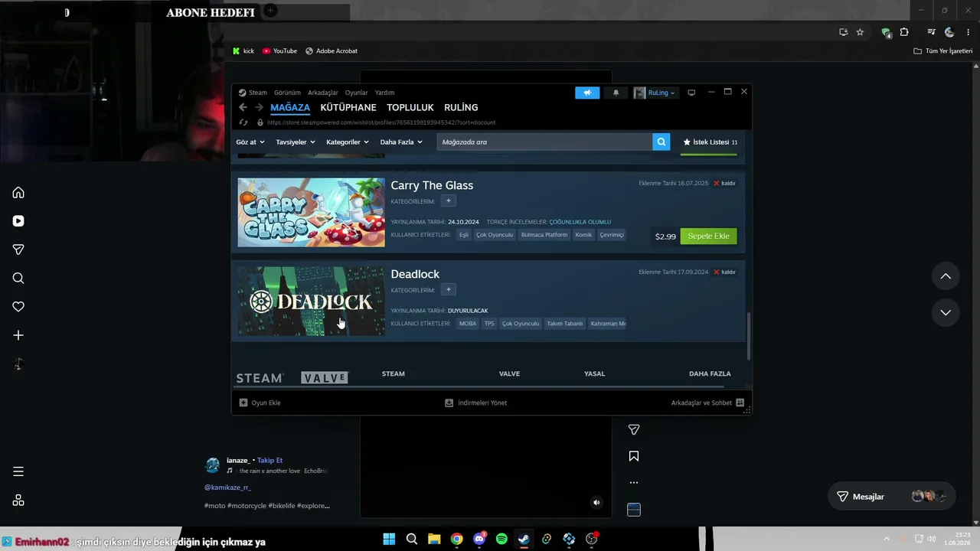
Task: Open the İstek Listesi wishlist button
Action: 710,142
